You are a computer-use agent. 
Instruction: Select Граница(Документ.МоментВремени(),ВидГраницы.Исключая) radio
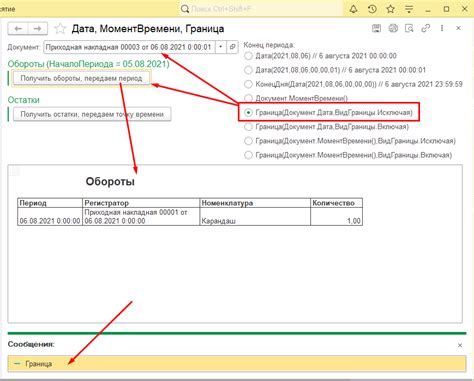click(x=248, y=141)
